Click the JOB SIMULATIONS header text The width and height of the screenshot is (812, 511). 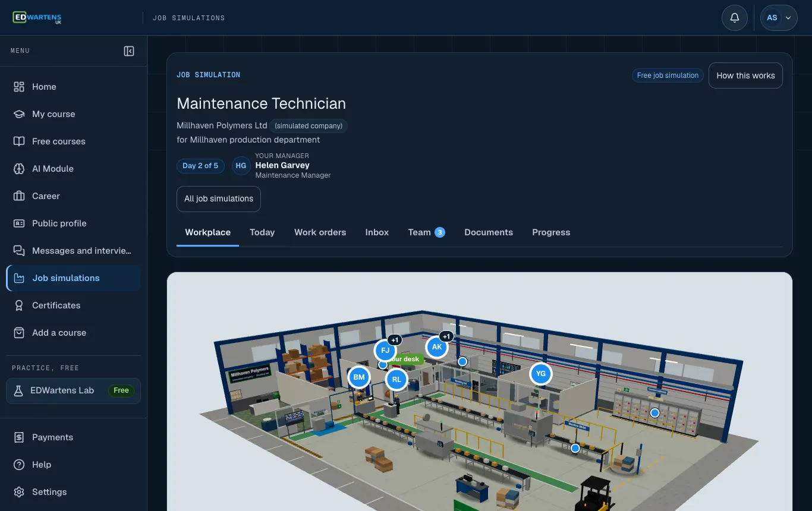(189, 18)
